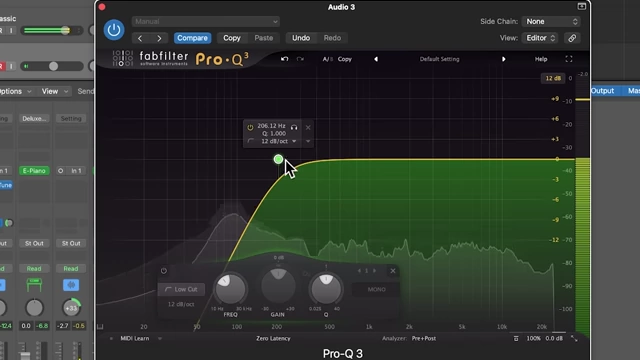Expand the MIDI Learn dropdown arrow

click(160, 338)
